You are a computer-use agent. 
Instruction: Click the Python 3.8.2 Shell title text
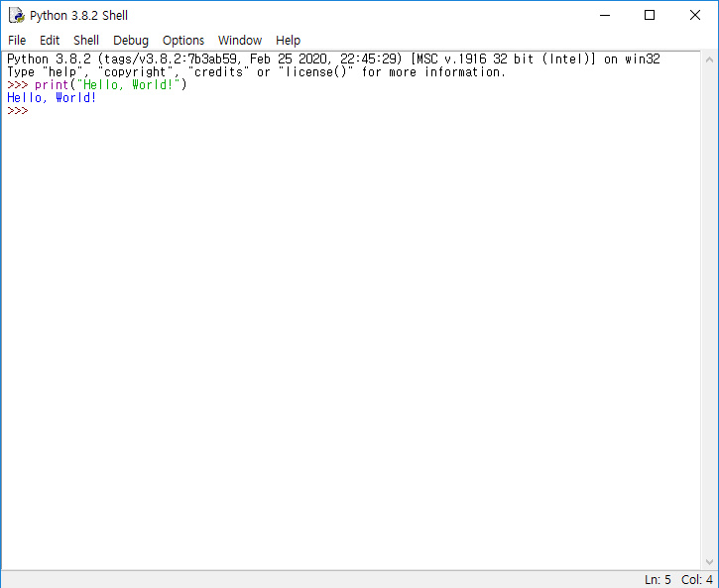pos(79,16)
